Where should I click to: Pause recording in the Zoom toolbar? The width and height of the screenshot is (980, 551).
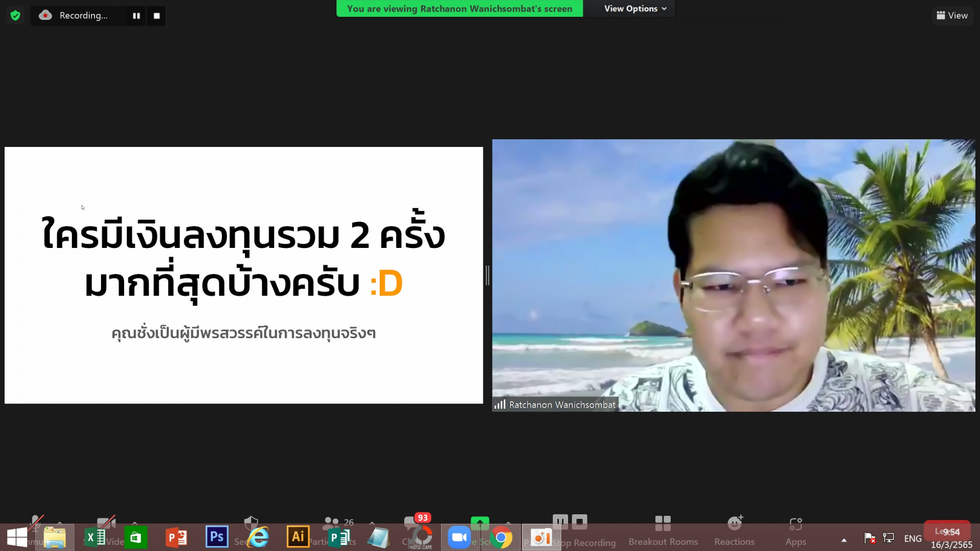tap(560, 521)
